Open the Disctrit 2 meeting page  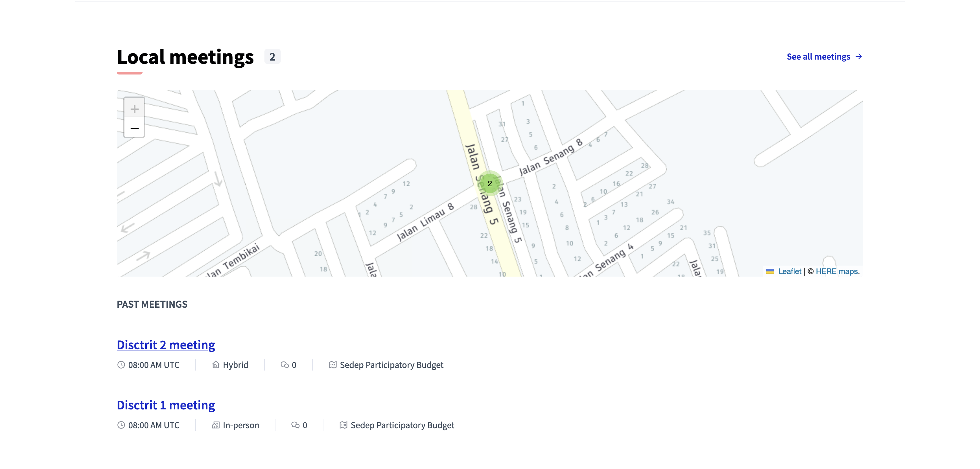click(x=166, y=345)
